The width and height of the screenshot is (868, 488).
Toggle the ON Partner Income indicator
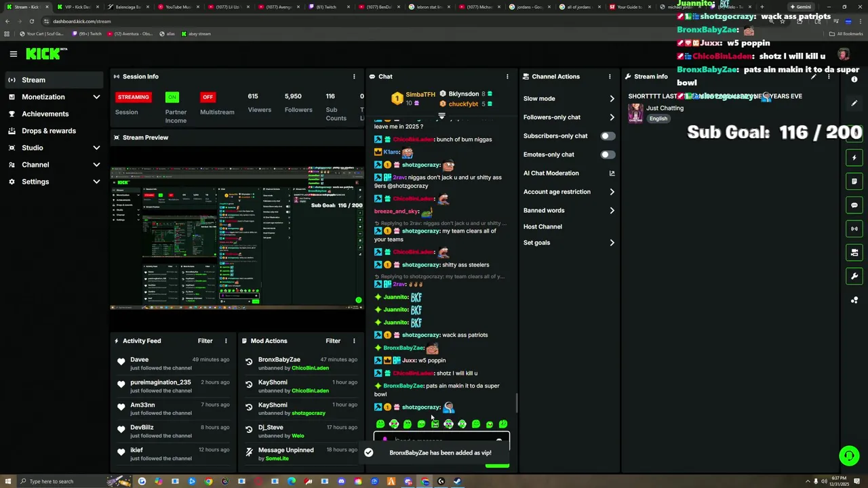pyautogui.click(x=172, y=97)
